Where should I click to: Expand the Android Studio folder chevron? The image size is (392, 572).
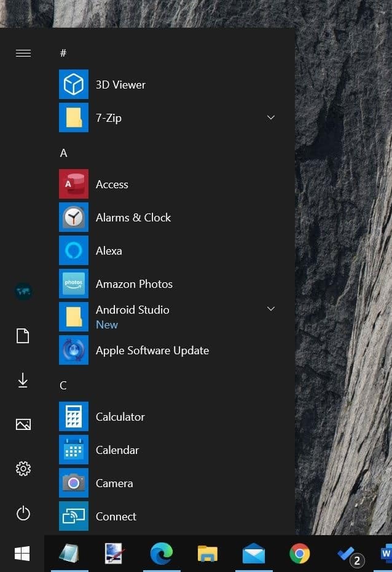click(271, 309)
